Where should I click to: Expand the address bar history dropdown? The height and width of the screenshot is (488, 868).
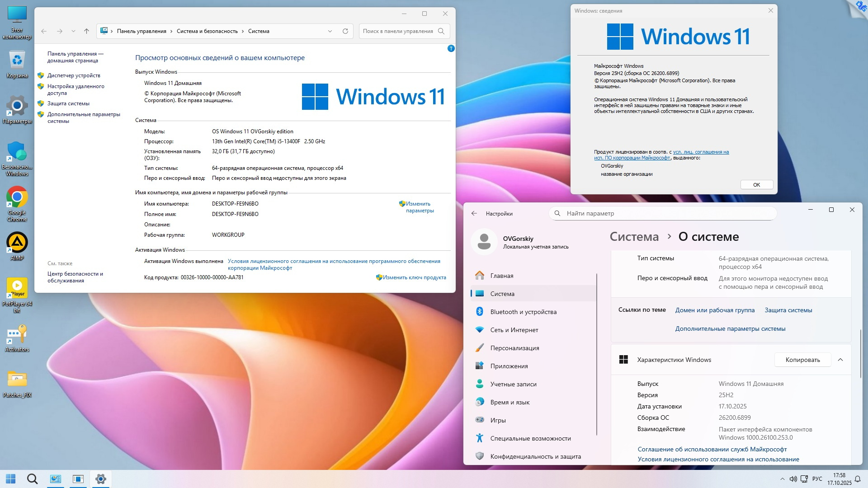tap(330, 31)
